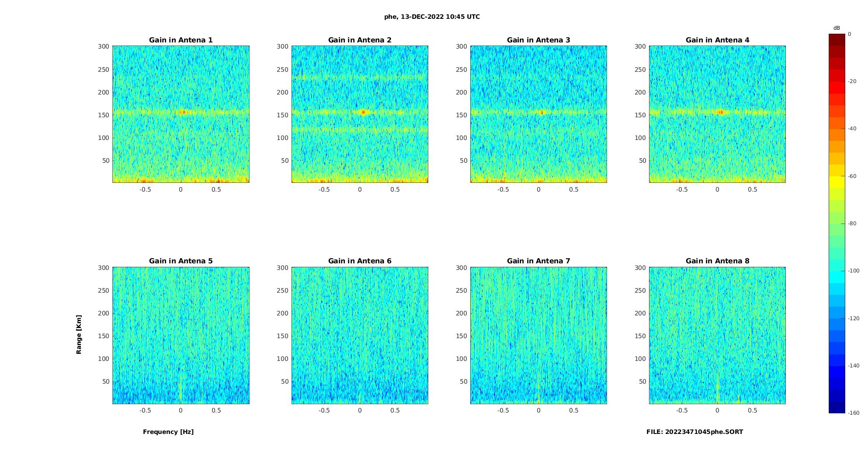868x465 pixels.
Task: Click the Gain in Antena 2 title text
Action: 360,40
